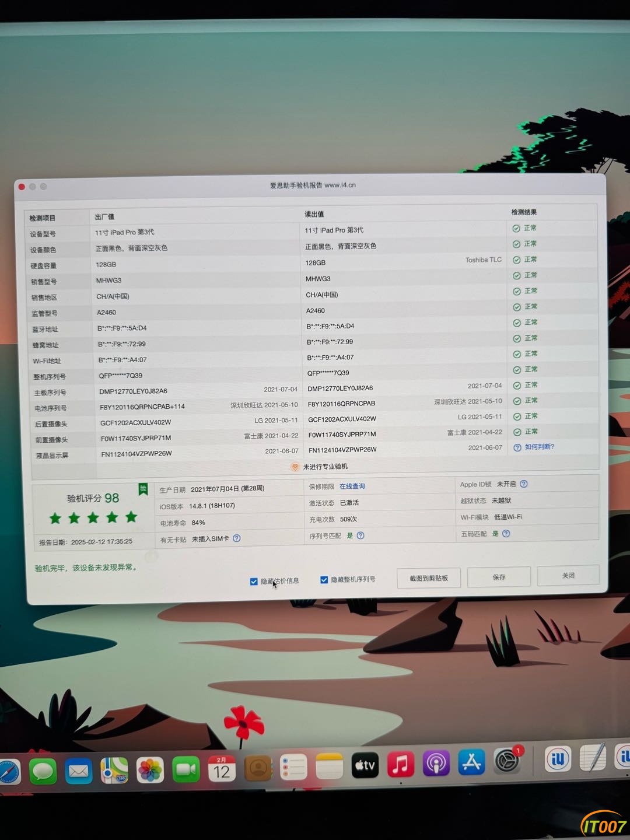Click help icon beside Apple ID锁 未开启
The width and height of the screenshot is (630, 840).
point(524,484)
